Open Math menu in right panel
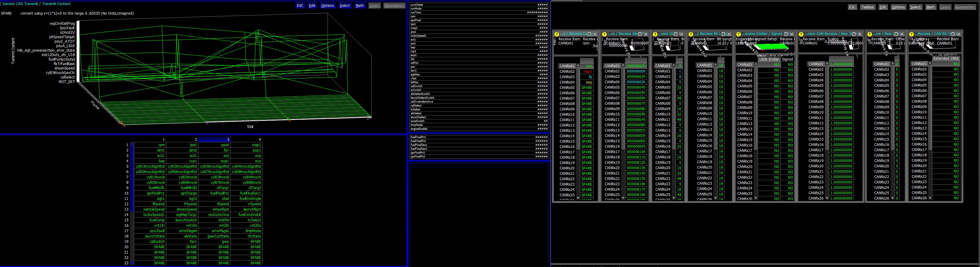The width and height of the screenshot is (980, 267). coord(930,7)
